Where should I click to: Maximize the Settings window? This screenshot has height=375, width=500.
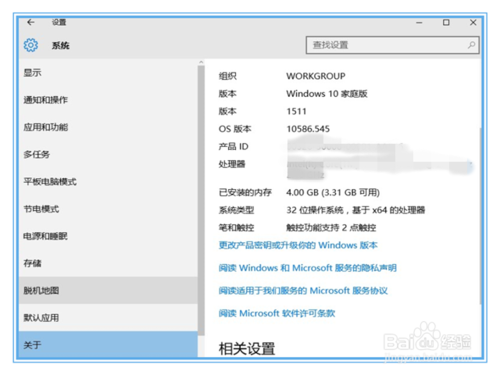coord(446,22)
